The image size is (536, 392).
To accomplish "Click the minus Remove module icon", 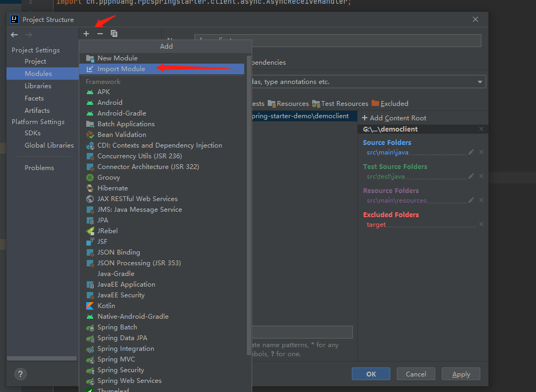I will coord(100,34).
